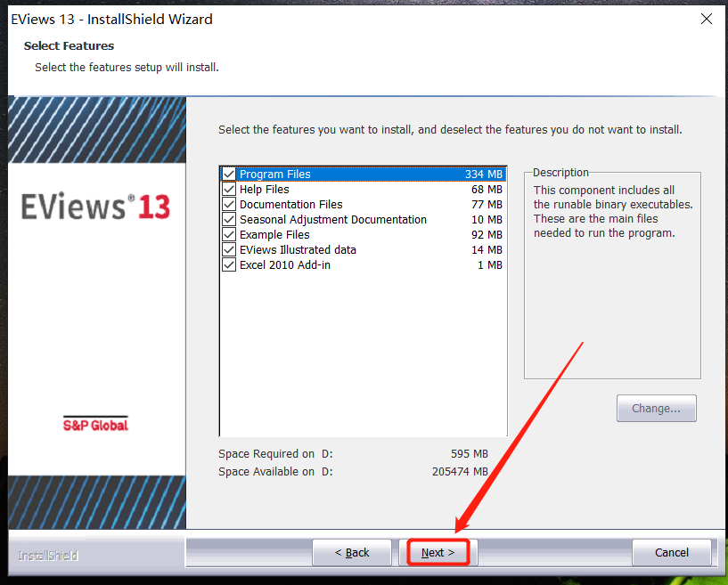The width and height of the screenshot is (728, 585).
Task: Click Next to continue installation
Action: (437, 552)
